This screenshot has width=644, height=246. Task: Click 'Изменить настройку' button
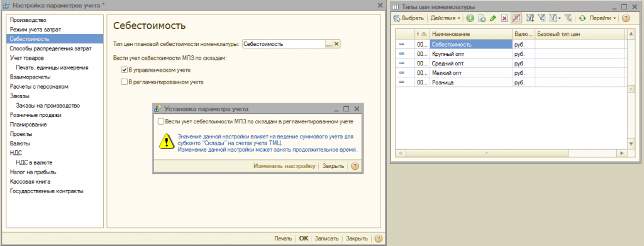[284, 166]
